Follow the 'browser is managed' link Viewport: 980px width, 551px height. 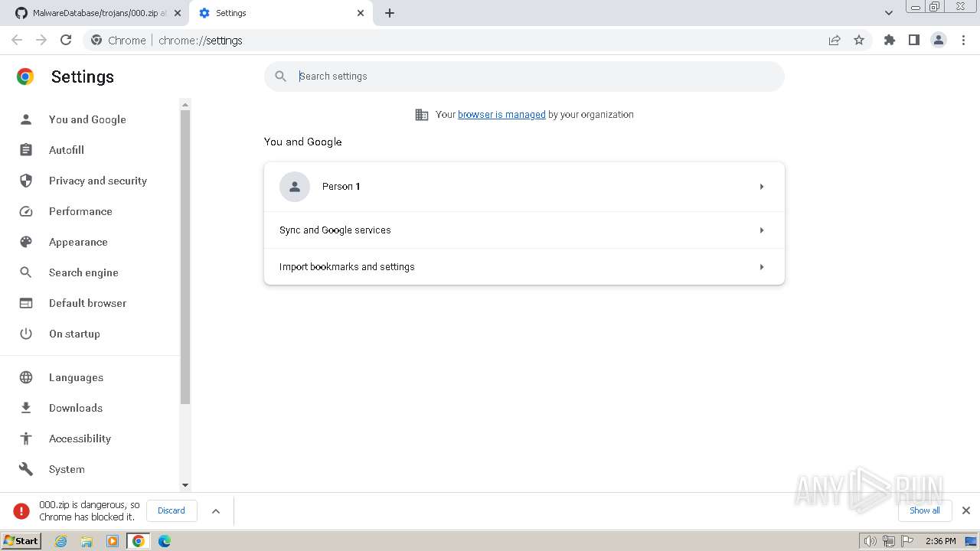click(x=501, y=115)
